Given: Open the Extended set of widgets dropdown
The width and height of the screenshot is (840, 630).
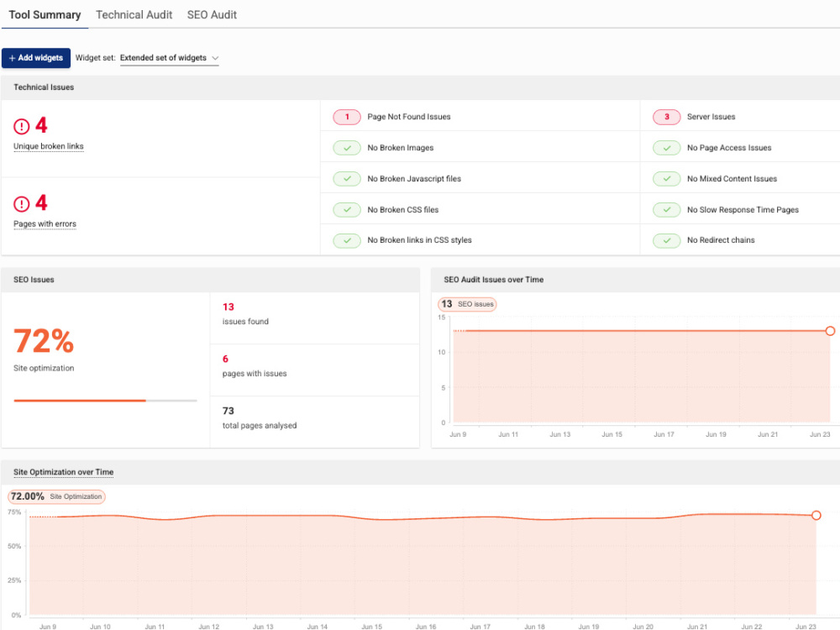Looking at the screenshot, I should coord(170,58).
